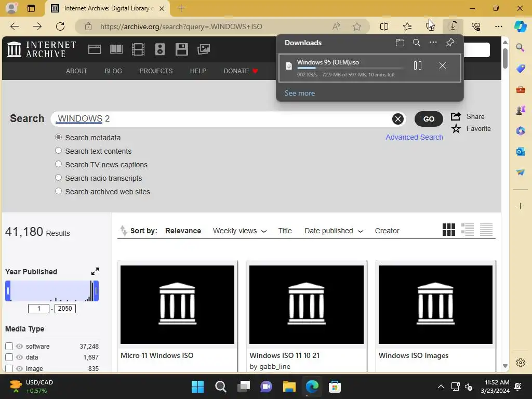
Task: Show hidden system tray icons chevron
Action: 441,387
